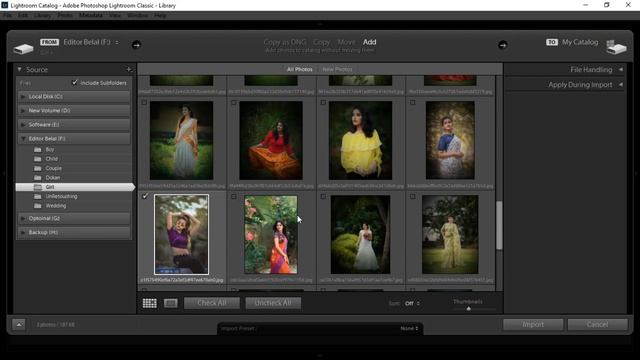Viewport: 640px width, 360px height.
Task: Open the Help menu
Action: [160, 15]
